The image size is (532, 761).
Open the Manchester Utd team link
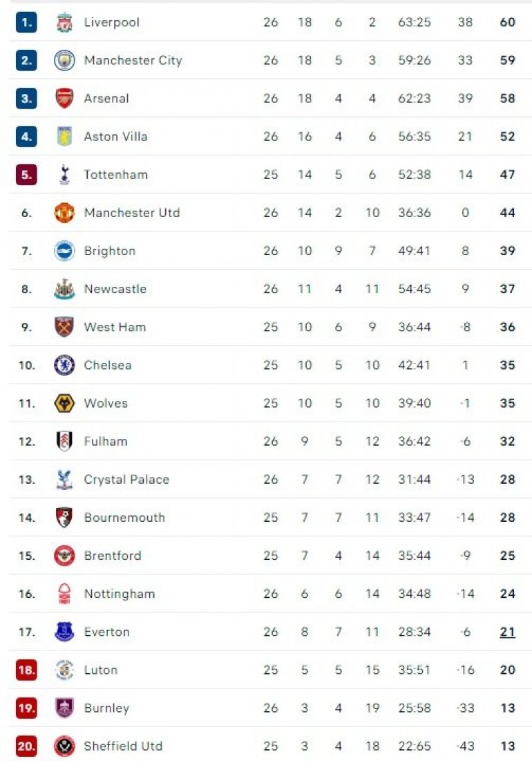click(132, 213)
